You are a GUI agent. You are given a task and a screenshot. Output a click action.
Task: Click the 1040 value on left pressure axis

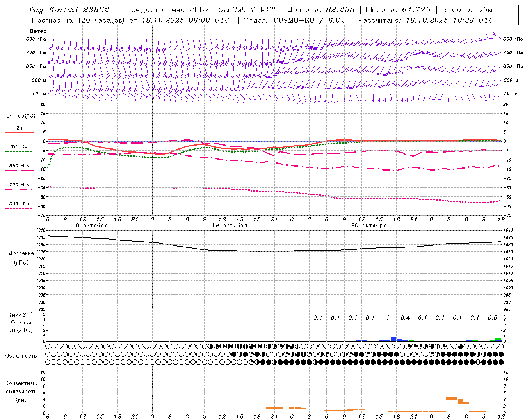coord(41,231)
